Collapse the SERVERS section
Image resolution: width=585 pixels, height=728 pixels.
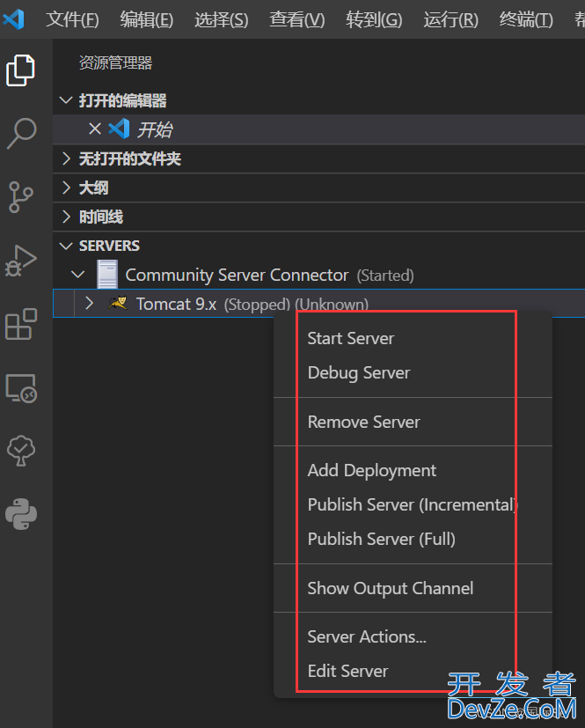click(66, 246)
